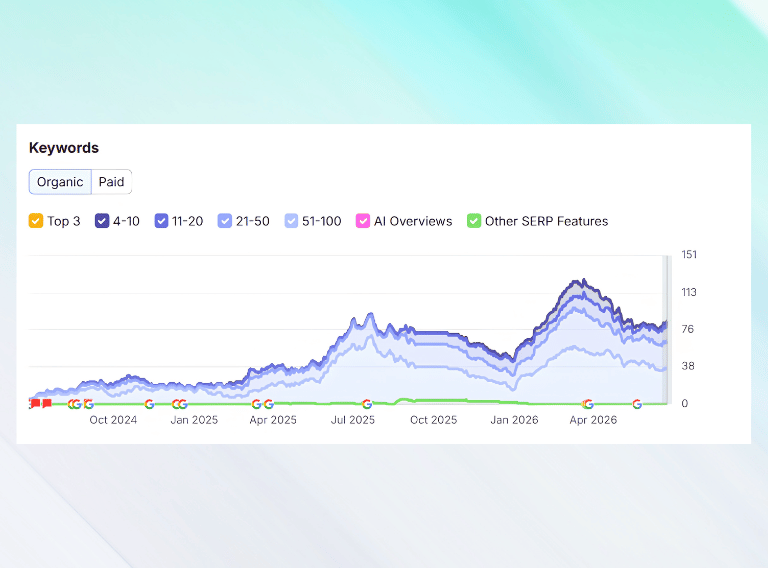Viewport: 768px width, 568px height.
Task: Switch to the Organic keywords tab
Action: pyautogui.click(x=60, y=182)
